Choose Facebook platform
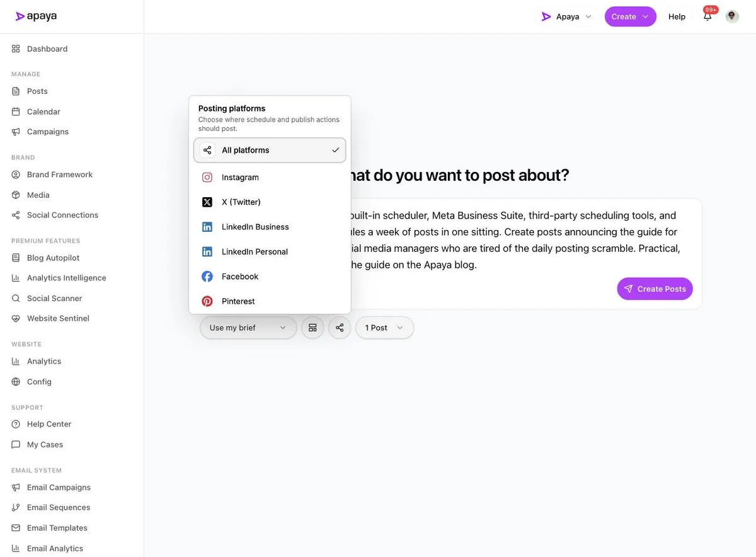 click(270, 277)
